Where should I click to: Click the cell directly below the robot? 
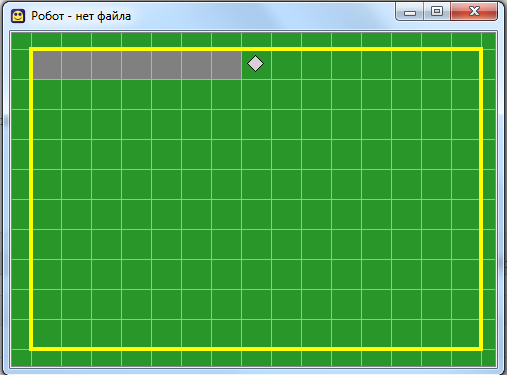(x=256, y=95)
